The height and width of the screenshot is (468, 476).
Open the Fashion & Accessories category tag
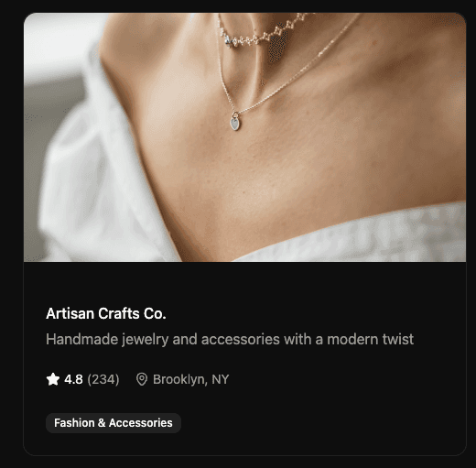coord(114,423)
